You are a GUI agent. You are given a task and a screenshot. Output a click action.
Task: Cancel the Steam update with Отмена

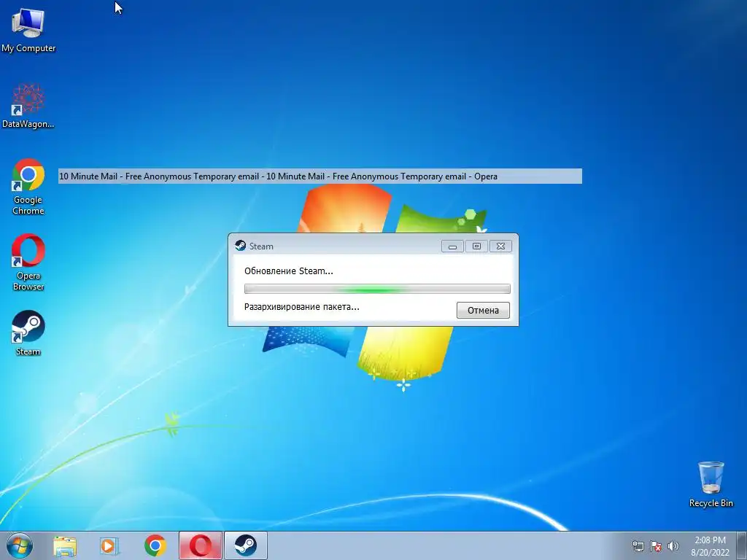tap(483, 310)
